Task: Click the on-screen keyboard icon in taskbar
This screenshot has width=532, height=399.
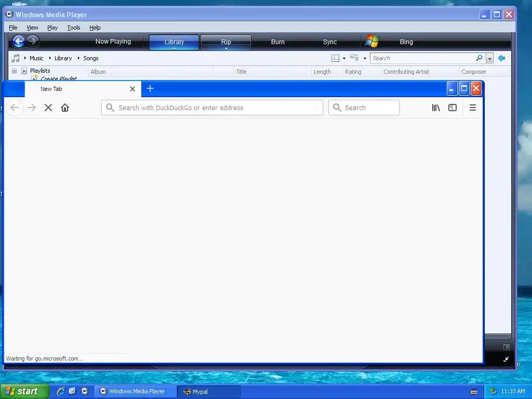Action: click(x=474, y=392)
